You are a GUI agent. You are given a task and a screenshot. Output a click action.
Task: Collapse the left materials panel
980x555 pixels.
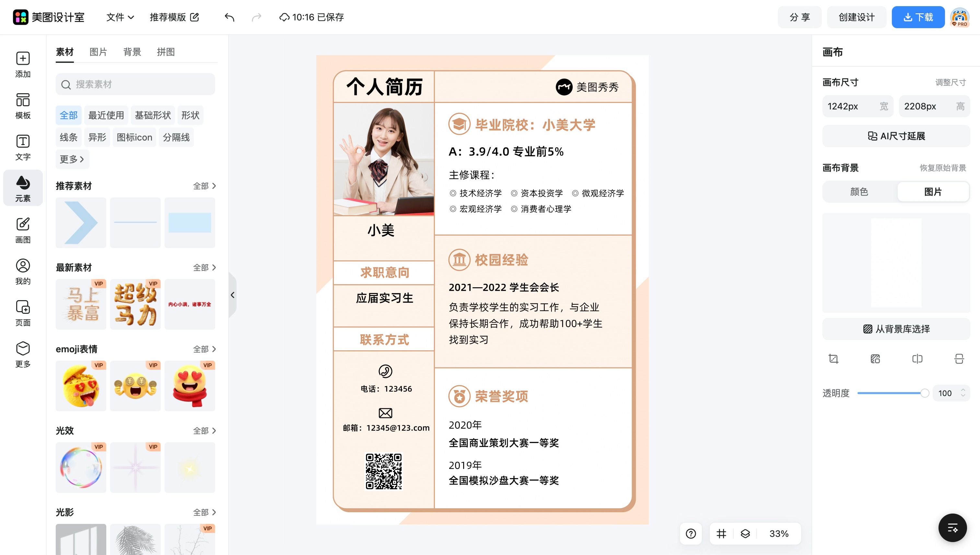point(232,295)
